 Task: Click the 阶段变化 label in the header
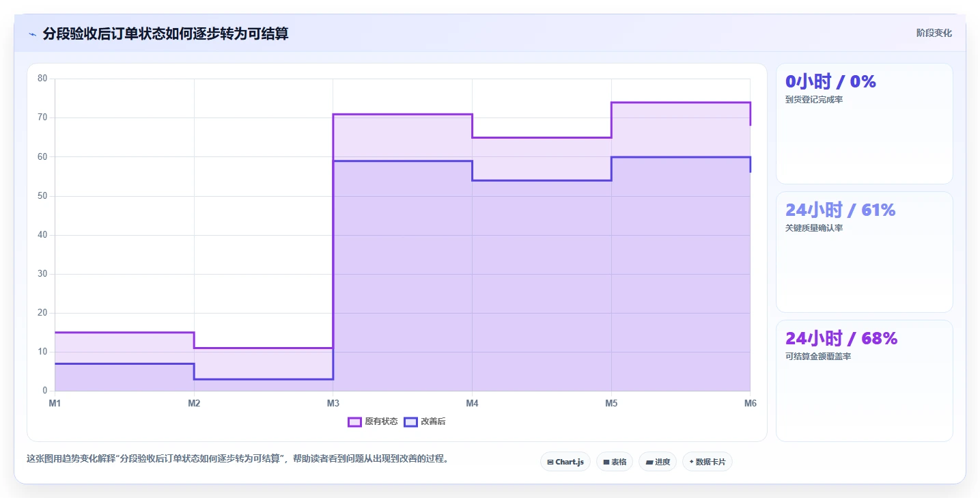coord(934,33)
